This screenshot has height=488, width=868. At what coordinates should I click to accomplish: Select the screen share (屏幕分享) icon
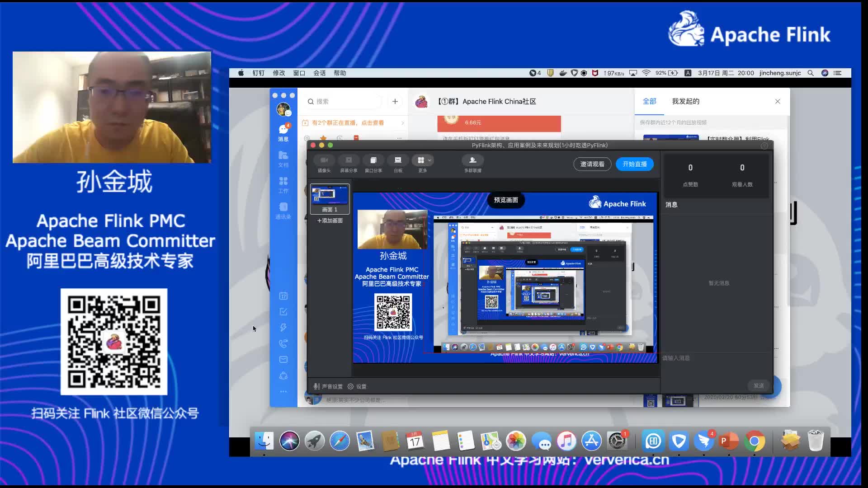349,160
